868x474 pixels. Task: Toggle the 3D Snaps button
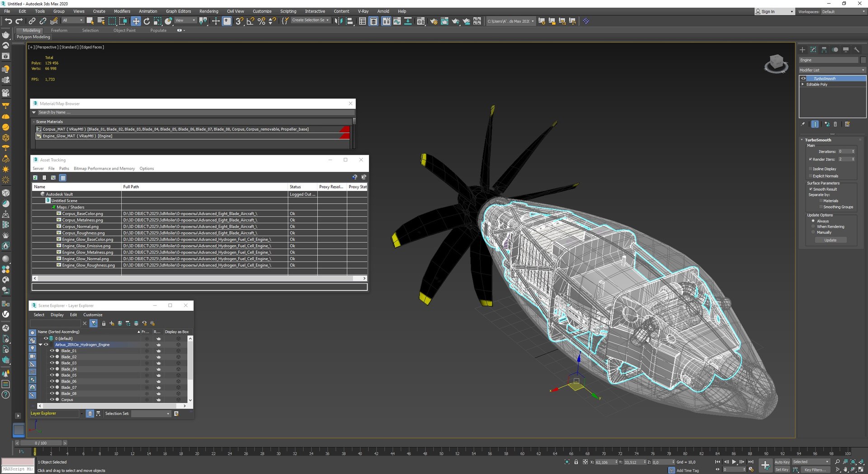(x=239, y=21)
